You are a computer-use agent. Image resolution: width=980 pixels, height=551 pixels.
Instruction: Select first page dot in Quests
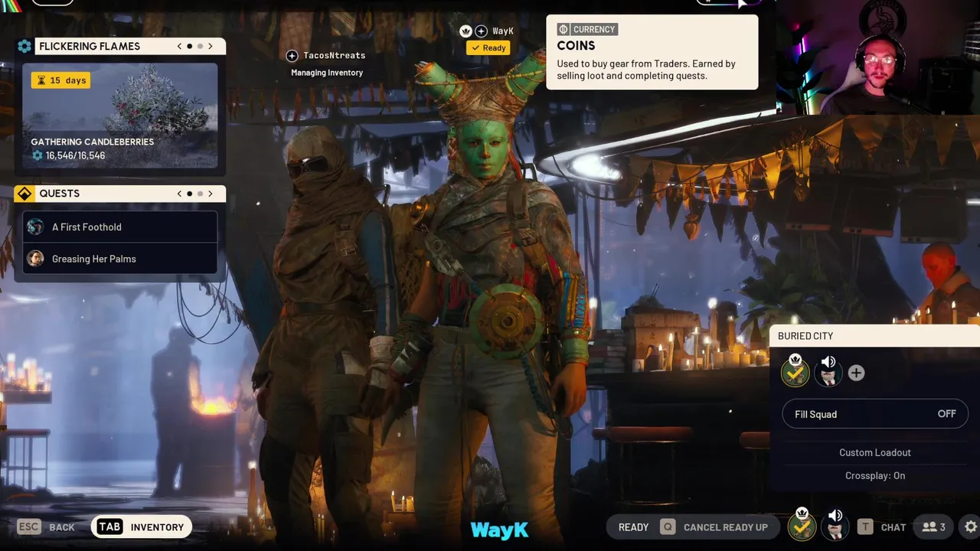(x=190, y=194)
